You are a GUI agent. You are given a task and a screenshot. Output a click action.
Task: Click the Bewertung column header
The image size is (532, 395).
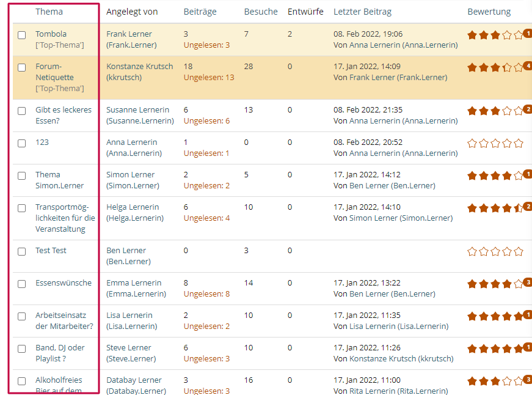(x=489, y=12)
